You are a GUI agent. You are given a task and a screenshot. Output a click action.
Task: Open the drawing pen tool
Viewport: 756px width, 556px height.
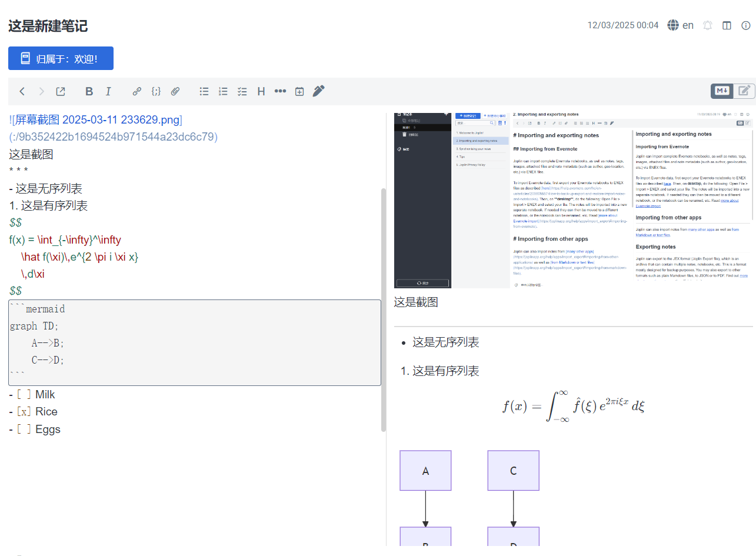point(318,91)
